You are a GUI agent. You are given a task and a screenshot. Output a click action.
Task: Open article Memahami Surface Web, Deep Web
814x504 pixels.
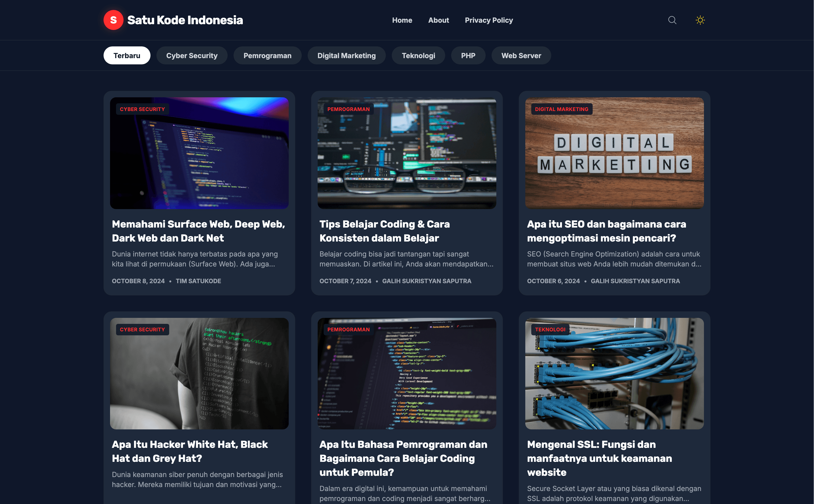pos(198,231)
